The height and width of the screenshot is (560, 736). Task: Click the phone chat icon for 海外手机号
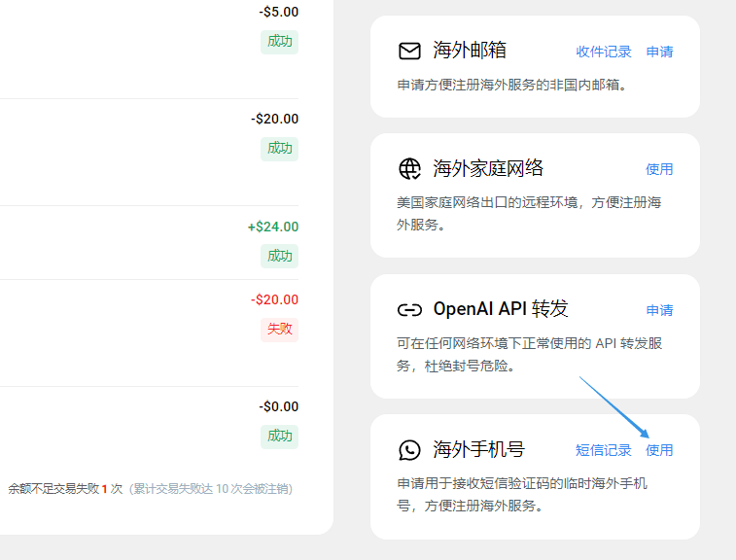[x=409, y=450]
